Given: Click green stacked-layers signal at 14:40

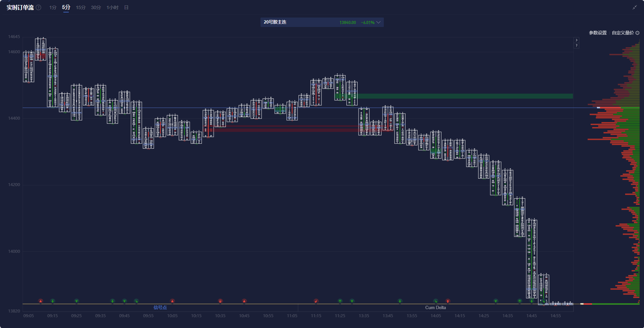Looking at the screenshot, I should (520, 301).
